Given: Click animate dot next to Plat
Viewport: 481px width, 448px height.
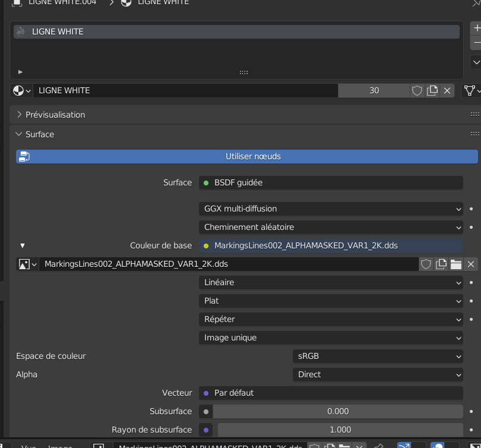Looking at the screenshot, I should coord(471,301).
